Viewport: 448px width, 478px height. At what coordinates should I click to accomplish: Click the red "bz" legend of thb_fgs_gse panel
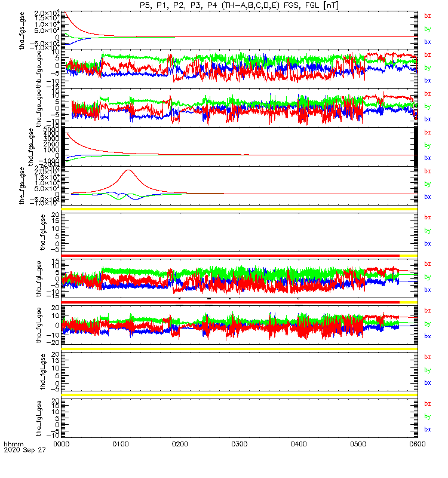tap(428, 54)
